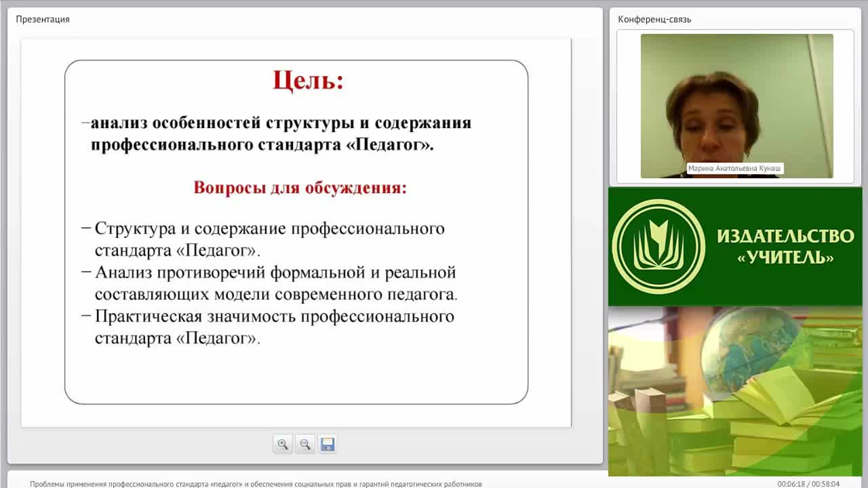Click the Конференц-связь panel title

tap(654, 19)
